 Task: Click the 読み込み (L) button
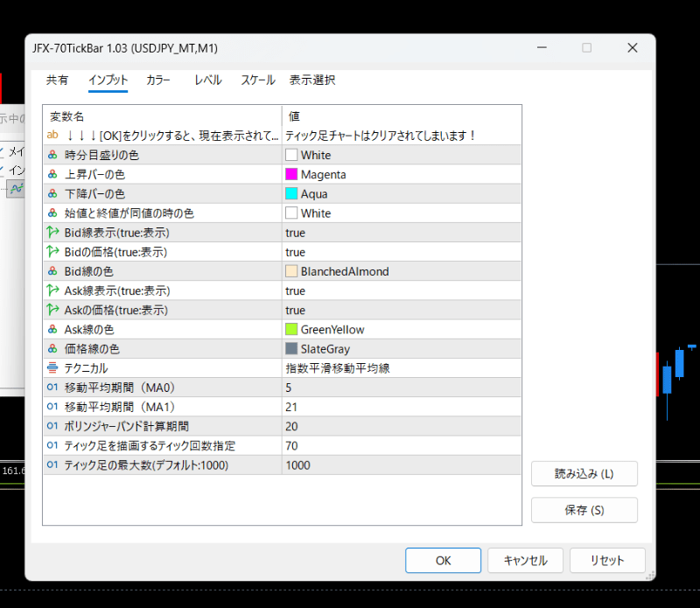point(584,473)
